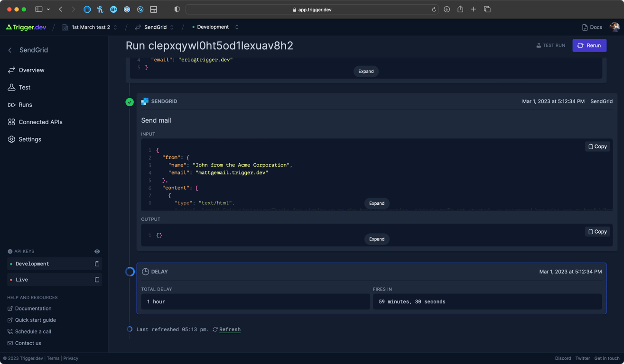The image size is (624, 364).
Task: Go back in Safari history
Action: [x=61, y=9]
